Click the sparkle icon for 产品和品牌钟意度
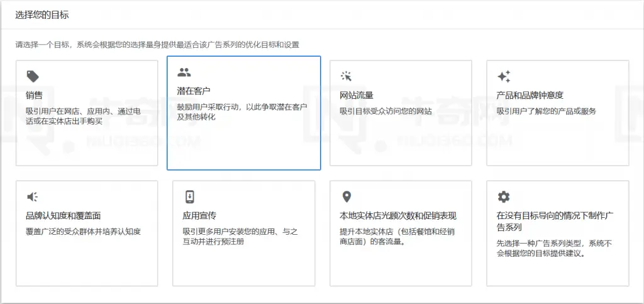This screenshot has height=304, width=644. tap(504, 76)
